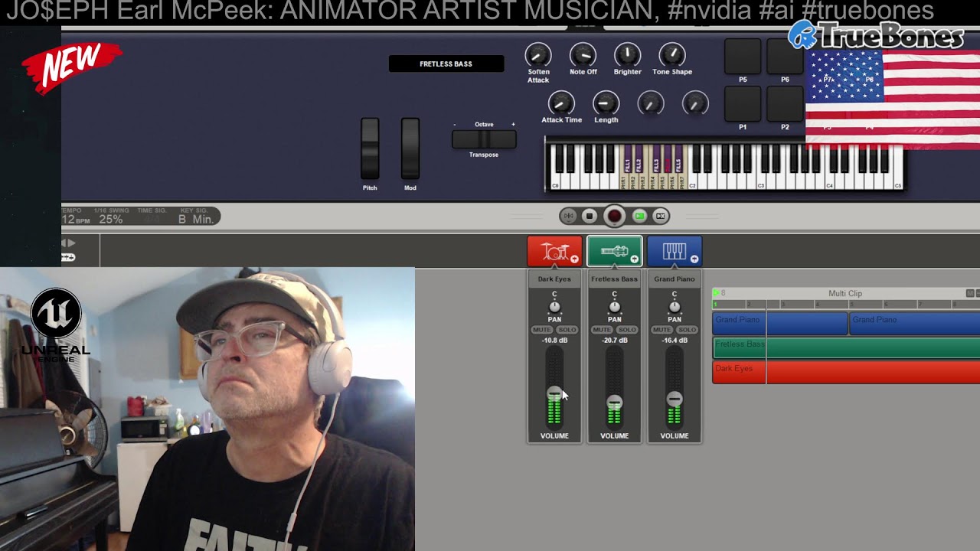This screenshot has width=980, height=551.
Task: Click the last unlabeled knob in lower row
Action: [x=695, y=103]
